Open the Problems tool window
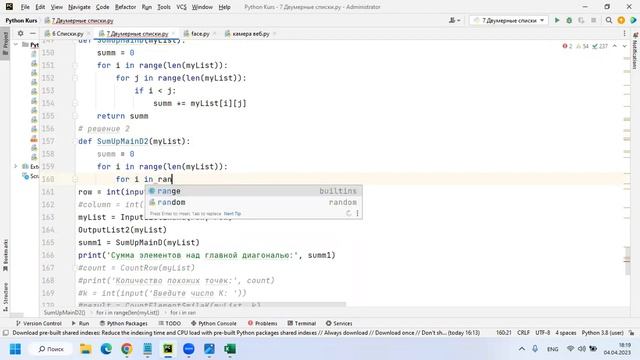Image resolution: width=640 pixels, height=360 pixels. click(262, 323)
